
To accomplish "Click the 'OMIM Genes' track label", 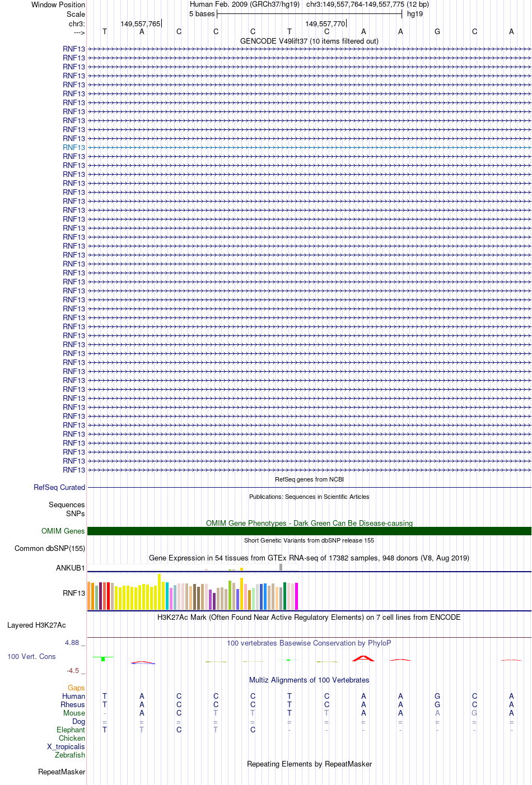I will coord(63,531).
